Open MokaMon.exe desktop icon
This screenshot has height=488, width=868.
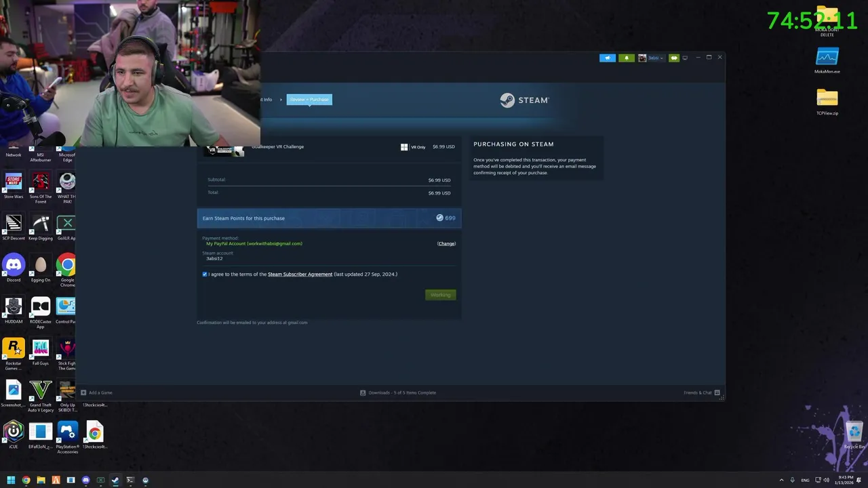(x=827, y=61)
